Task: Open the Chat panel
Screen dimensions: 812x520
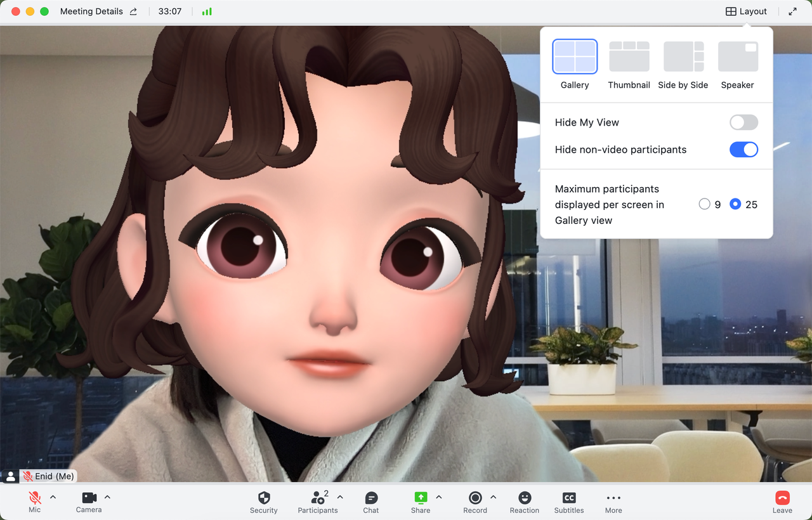Action: tap(370, 502)
